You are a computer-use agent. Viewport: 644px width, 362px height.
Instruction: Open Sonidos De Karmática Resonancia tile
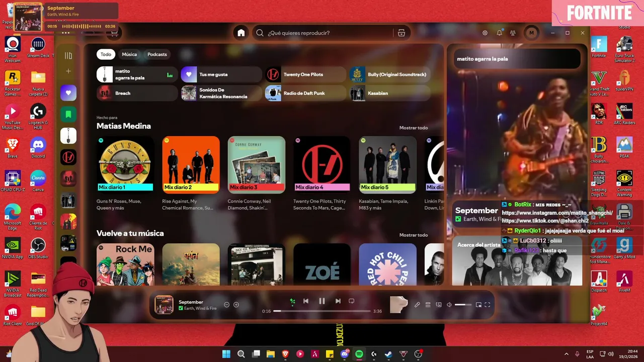pyautogui.click(x=221, y=93)
